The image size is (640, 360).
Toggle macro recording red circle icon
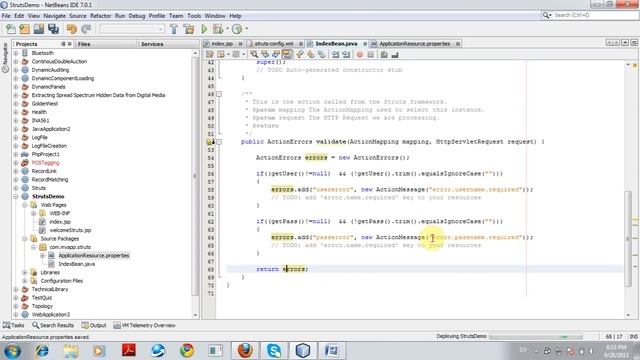(x=360, y=54)
